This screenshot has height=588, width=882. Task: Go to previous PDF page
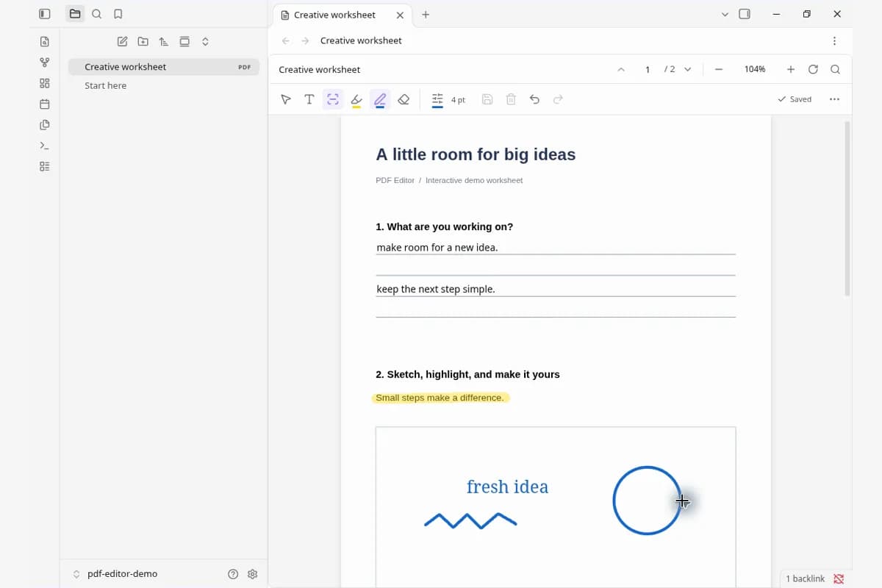click(621, 69)
